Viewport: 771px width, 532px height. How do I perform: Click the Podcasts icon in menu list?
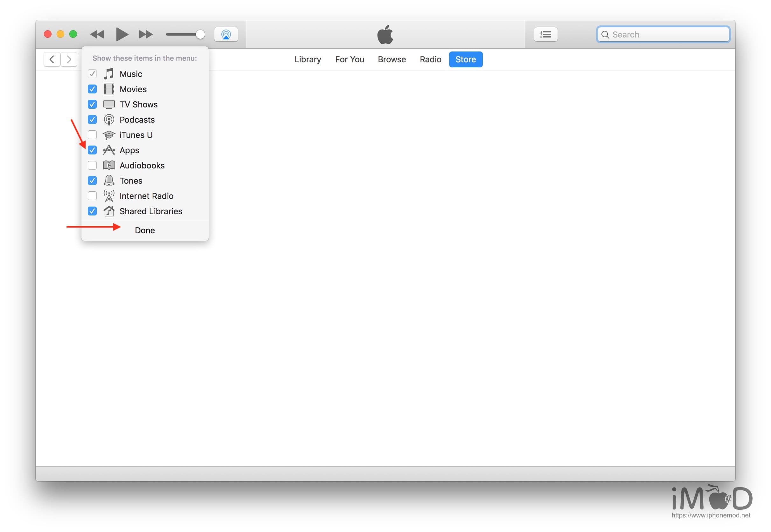(109, 120)
